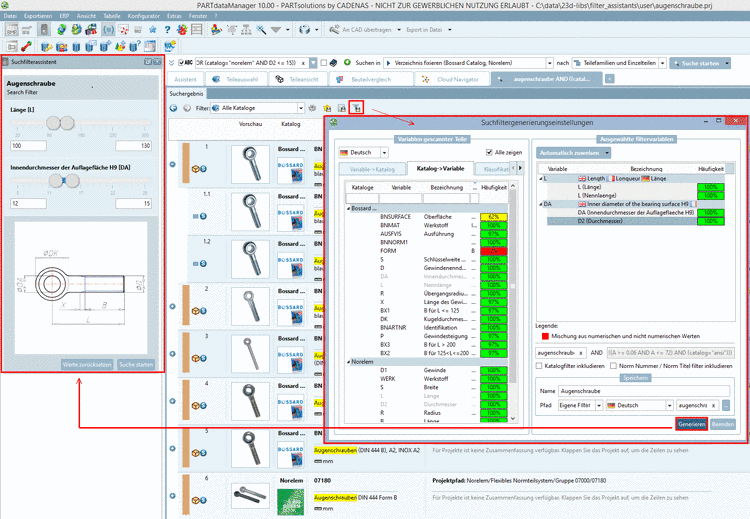Click the green search icon before 'Suchen in'
The height and width of the screenshot is (519, 750).
[x=346, y=62]
